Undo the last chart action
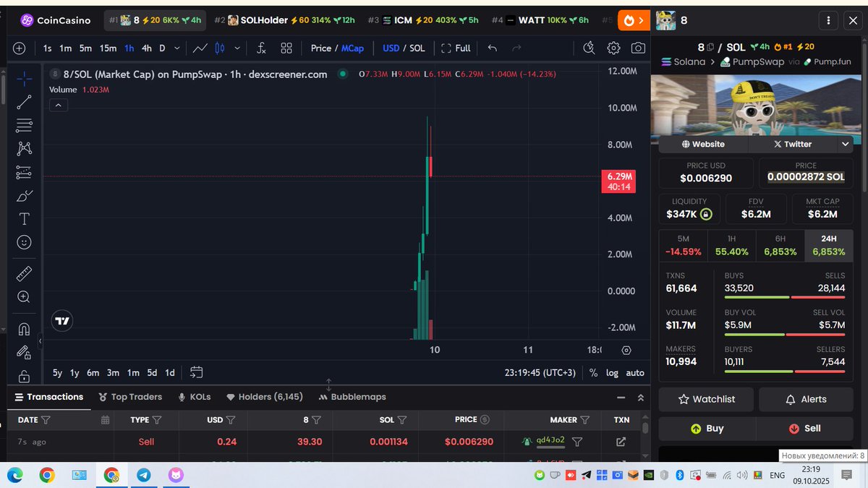Screen dimensions: 868x488 click(x=493, y=48)
